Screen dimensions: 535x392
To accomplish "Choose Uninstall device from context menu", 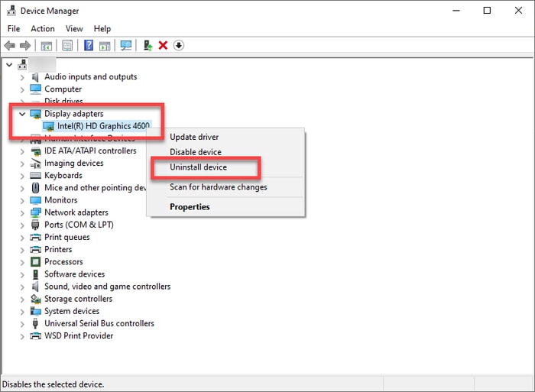I will click(198, 167).
